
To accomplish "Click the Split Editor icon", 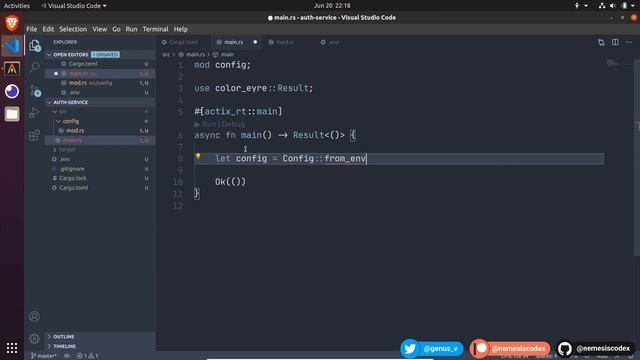I will [x=615, y=42].
